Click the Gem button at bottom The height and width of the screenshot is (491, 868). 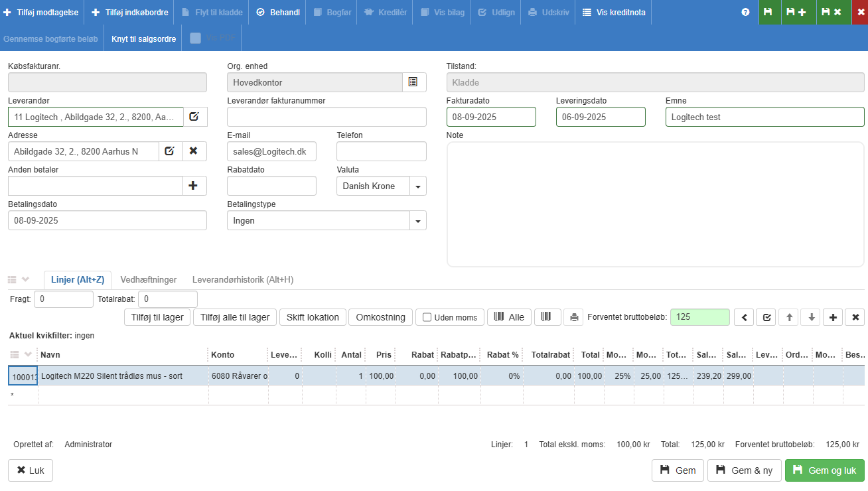[678, 470]
